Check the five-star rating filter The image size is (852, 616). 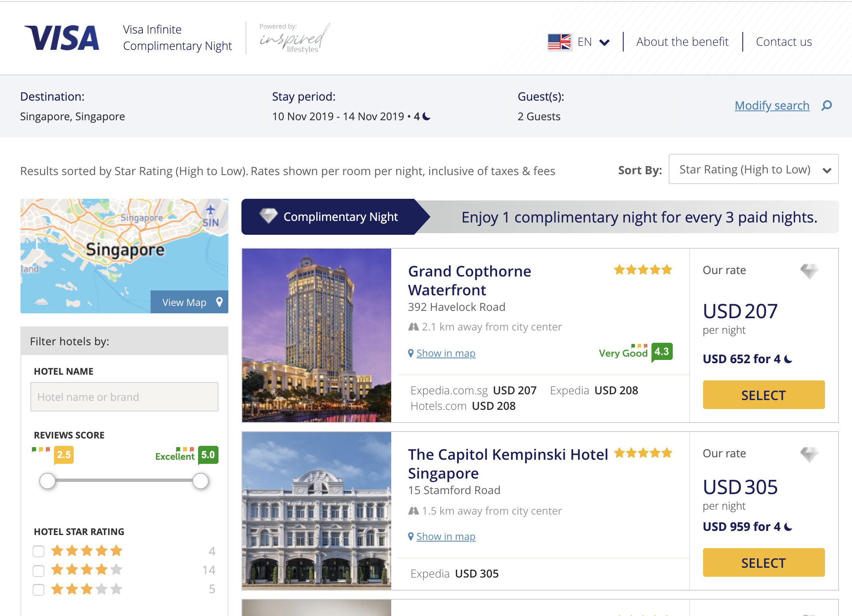(x=38, y=551)
